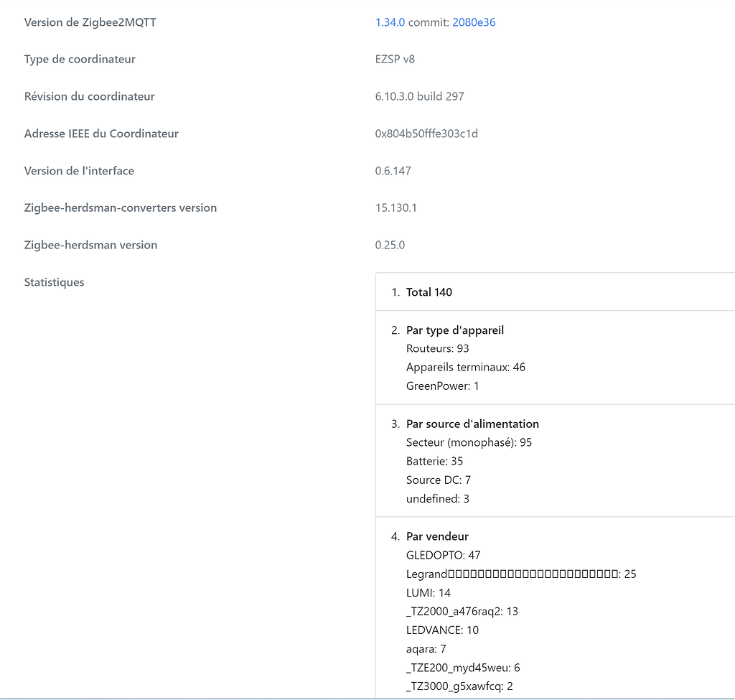Click the Statistiques label

coord(54,282)
